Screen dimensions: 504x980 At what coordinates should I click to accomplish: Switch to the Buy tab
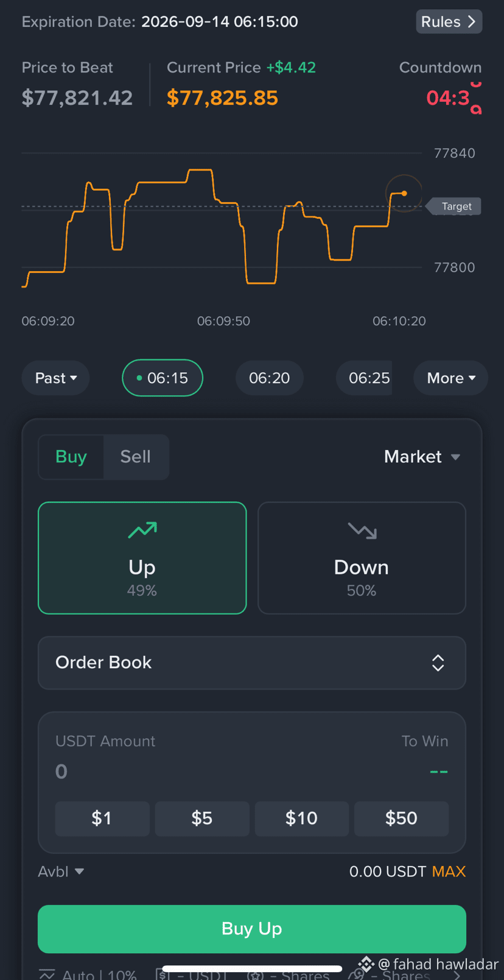point(71,457)
